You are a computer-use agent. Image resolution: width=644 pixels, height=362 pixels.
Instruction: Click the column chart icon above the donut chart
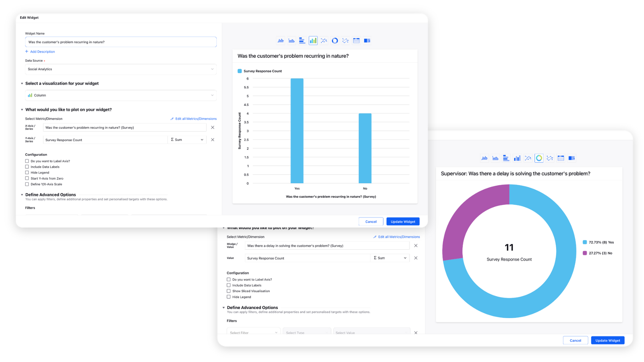coord(517,158)
